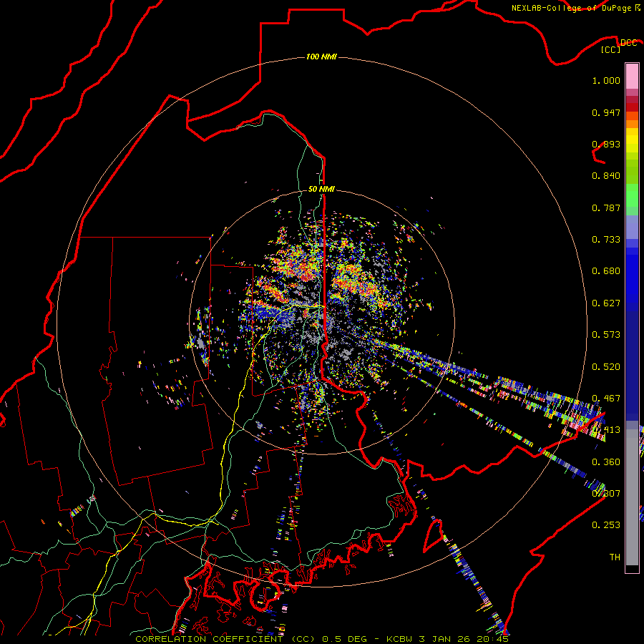Click the TH threshold label on scale
The height and width of the screenshot is (644, 644).
(615, 557)
